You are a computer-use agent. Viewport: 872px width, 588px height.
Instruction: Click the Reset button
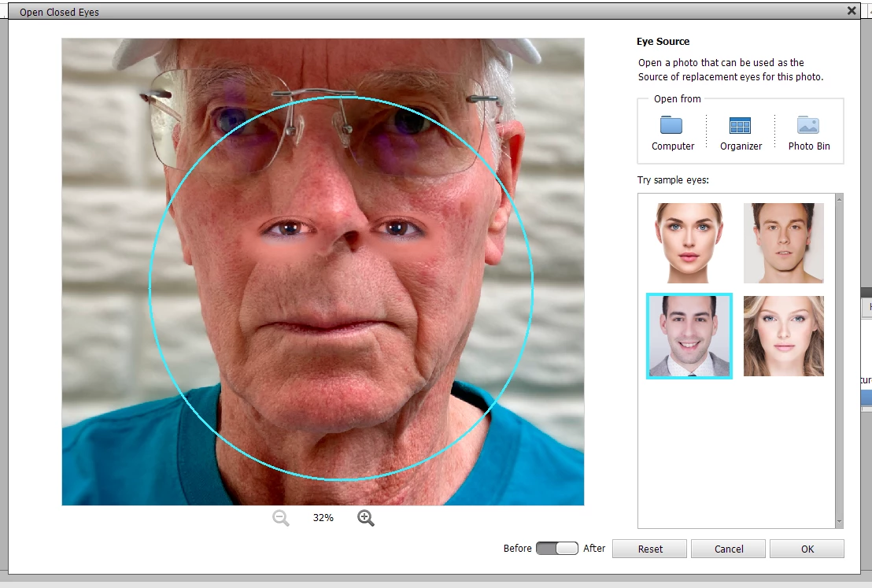(x=649, y=549)
